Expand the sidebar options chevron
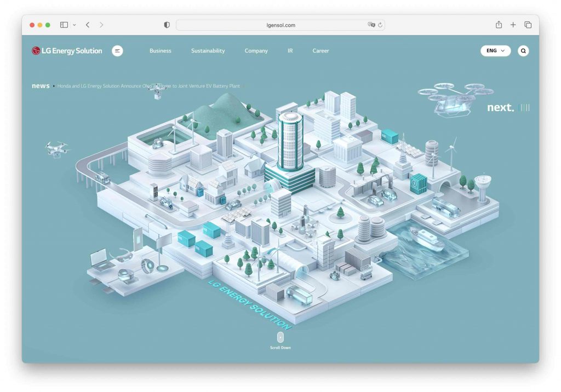This screenshot has width=561, height=392. pyautogui.click(x=75, y=25)
